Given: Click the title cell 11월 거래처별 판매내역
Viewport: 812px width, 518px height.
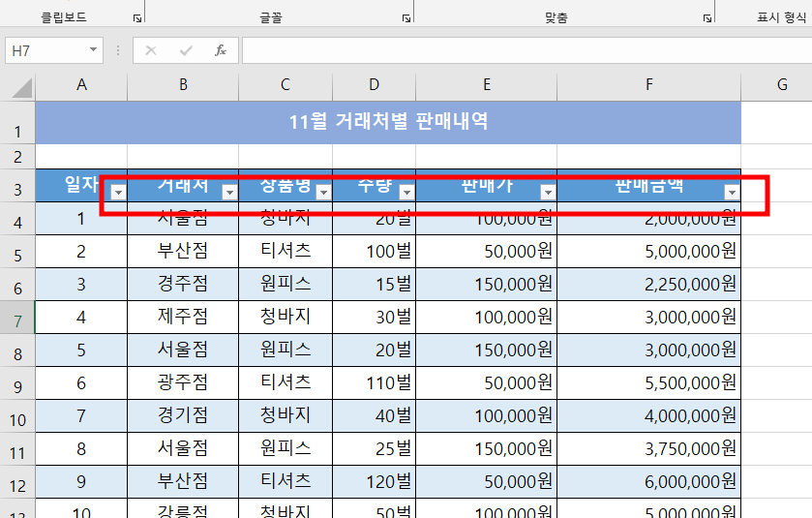Looking at the screenshot, I should coord(388,122).
